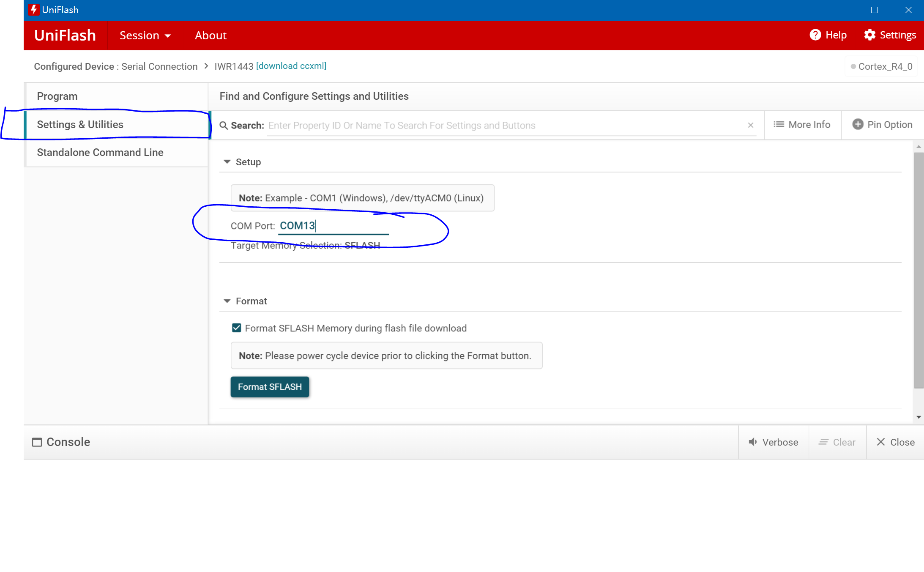Click the Serial Connection breadcrumb text
924x572 pixels.
pos(159,66)
